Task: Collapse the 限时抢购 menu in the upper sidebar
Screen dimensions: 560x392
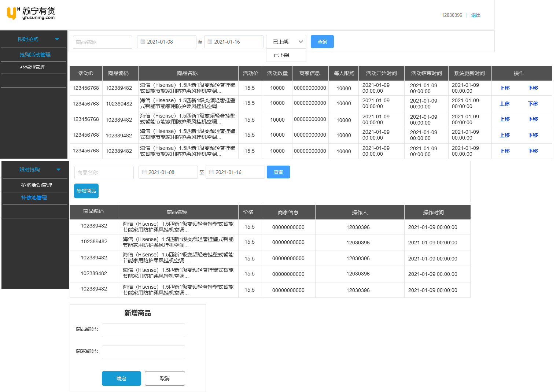Action: [57, 39]
